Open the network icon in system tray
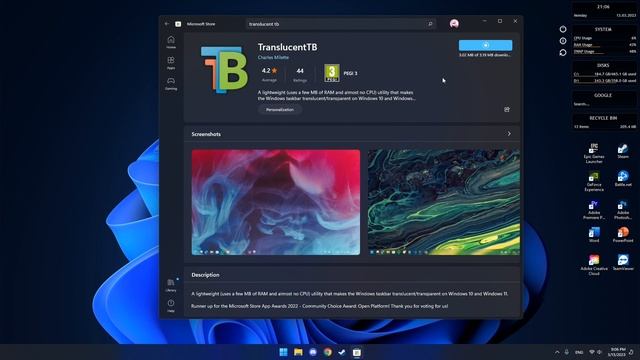This screenshot has width=640, height=360. coord(592,352)
